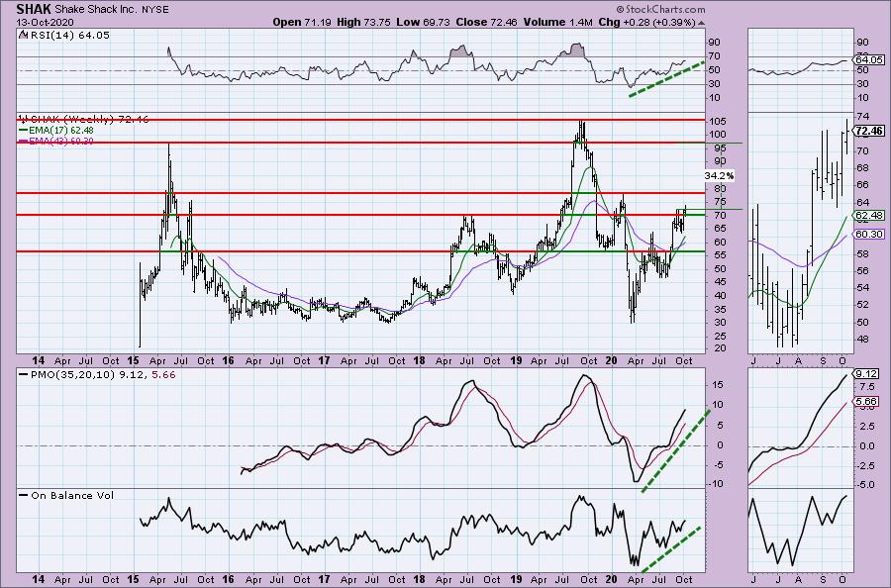Click the boxed 72.46 price label at right
The image size is (891, 588).
(869, 131)
